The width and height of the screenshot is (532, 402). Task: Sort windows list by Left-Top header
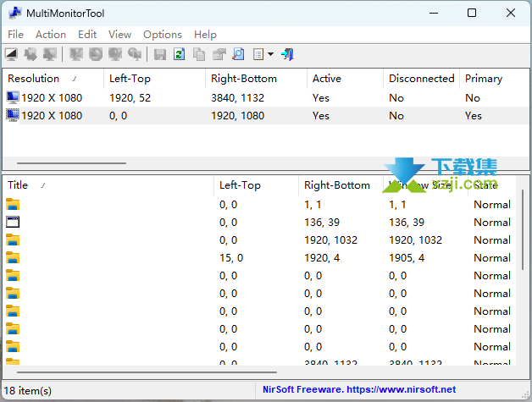[256, 185]
